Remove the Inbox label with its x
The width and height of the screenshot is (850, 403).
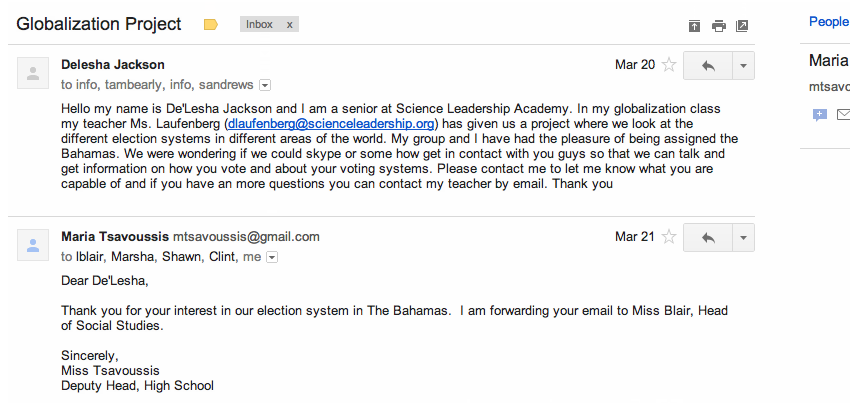click(x=290, y=24)
